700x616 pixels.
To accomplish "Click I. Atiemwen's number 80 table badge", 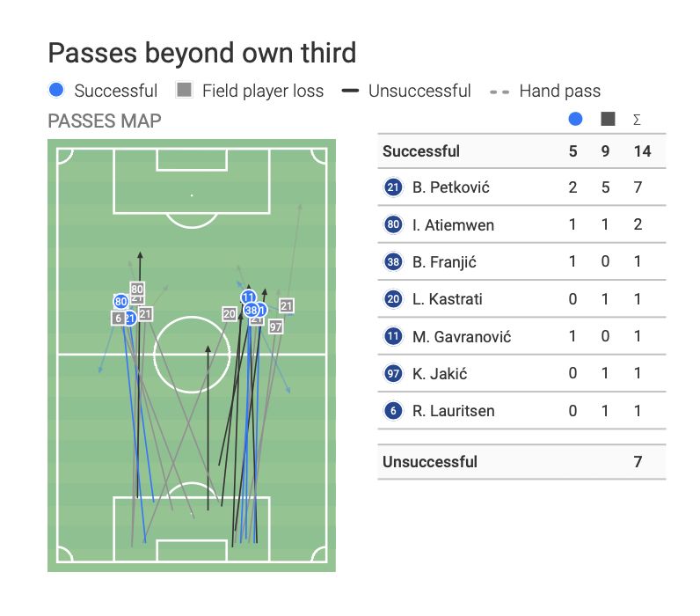I will coord(393,224).
